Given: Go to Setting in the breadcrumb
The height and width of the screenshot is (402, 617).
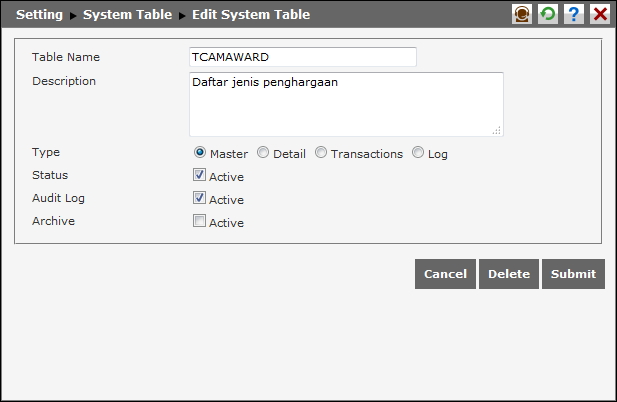Looking at the screenshot, I should point(39,15).
